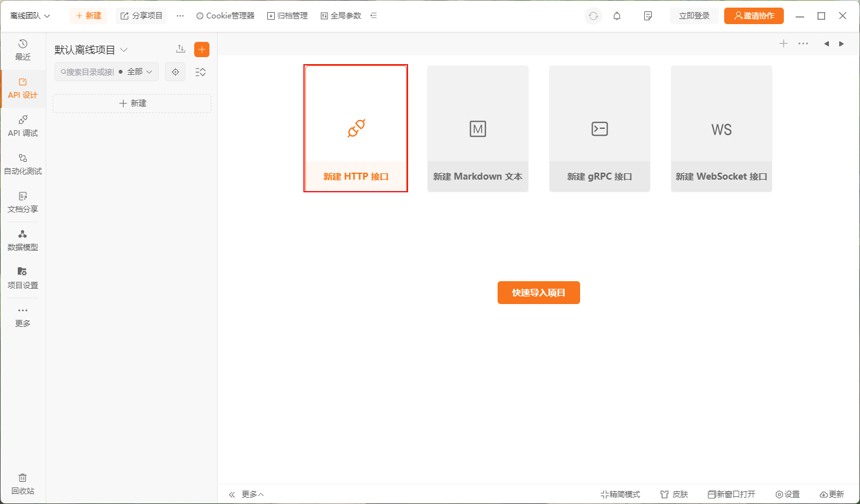
Task: Expand the 离线团队 team dropdown
Action: click(x=30, y=16)
